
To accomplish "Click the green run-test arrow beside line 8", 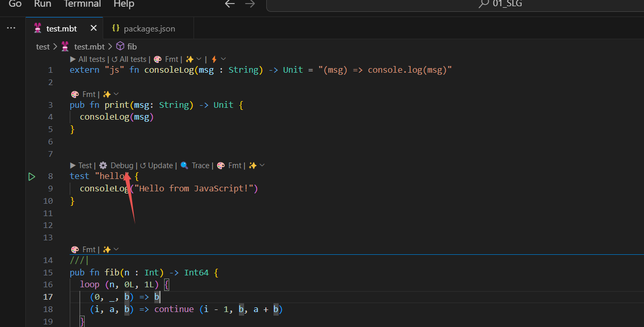I will 31,176.
